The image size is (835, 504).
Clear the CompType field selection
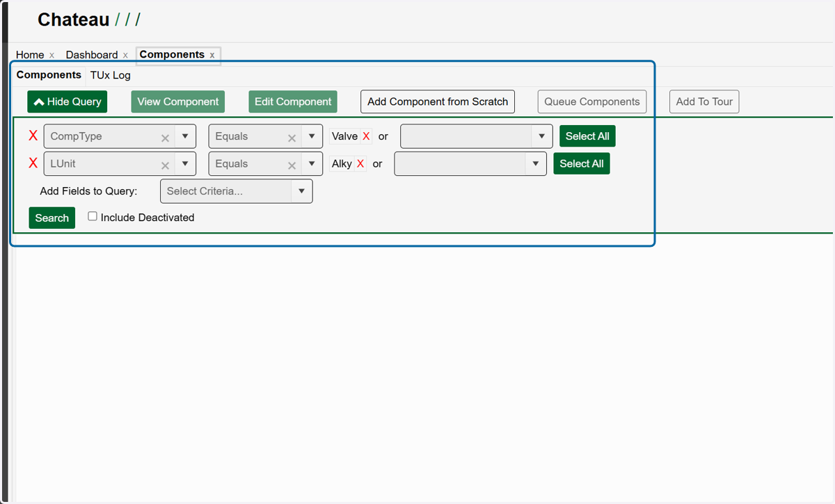tap(165, 138)
